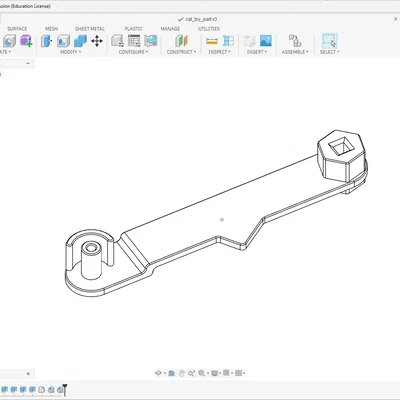Click the green origin point on model
Screen dimensions: 400x400
click(x=222, y=219)
